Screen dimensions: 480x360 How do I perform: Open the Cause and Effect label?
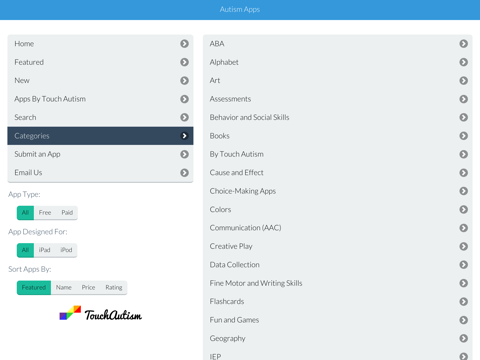pyautogui.click(x=236, y=173)
